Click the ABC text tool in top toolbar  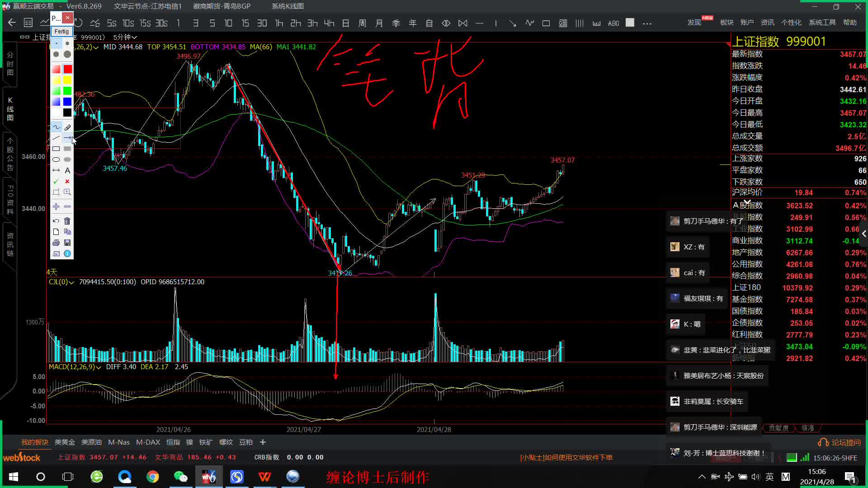[613, 23]
